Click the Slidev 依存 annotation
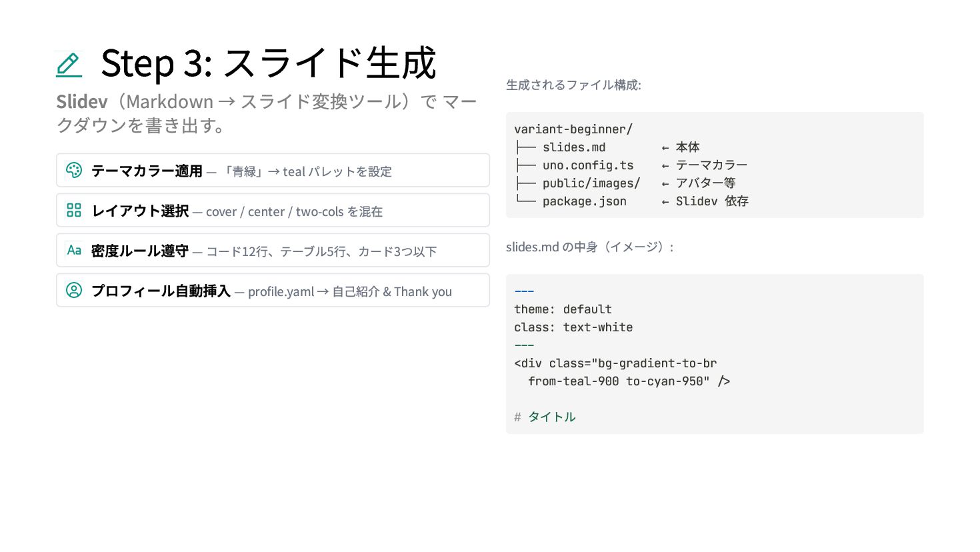 712,201
